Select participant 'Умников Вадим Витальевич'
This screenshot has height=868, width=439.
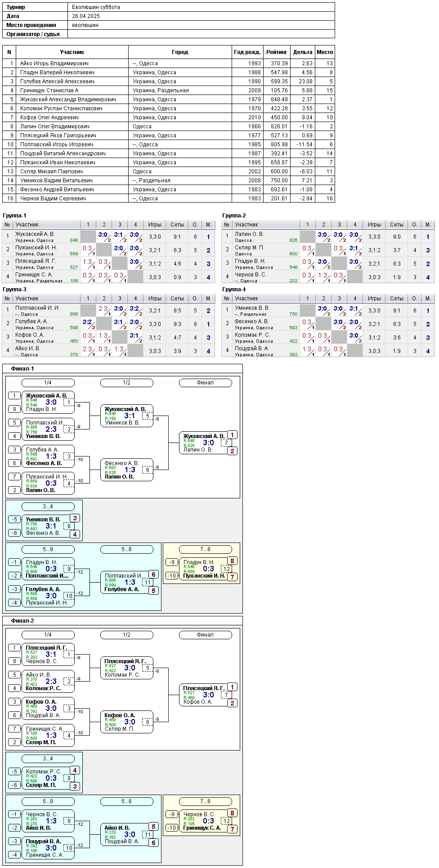[x=56, y=181]
